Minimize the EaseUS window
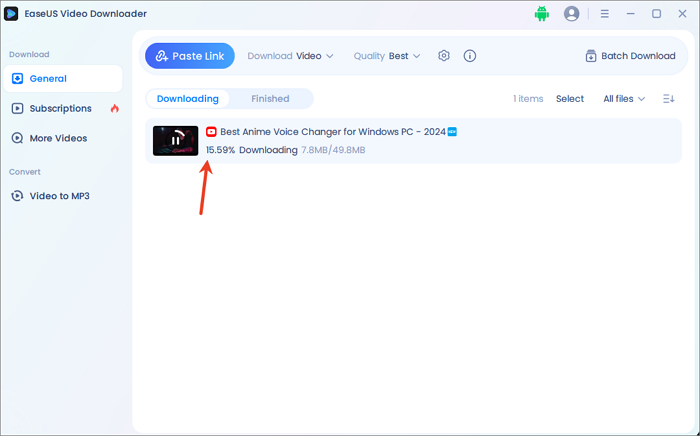The height and width of the screenshot is (436, 700). [x=630, y=14]
